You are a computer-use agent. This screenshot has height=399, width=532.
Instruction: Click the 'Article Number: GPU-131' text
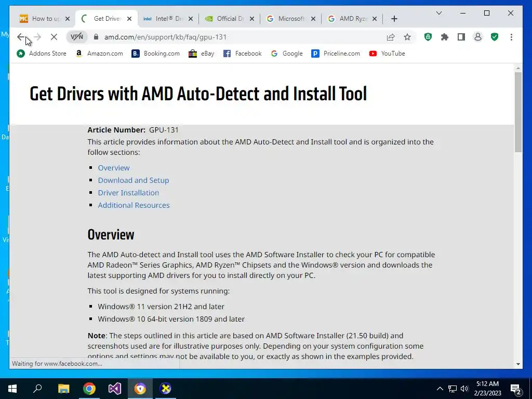pyautogui.click(x=133, y=130)
